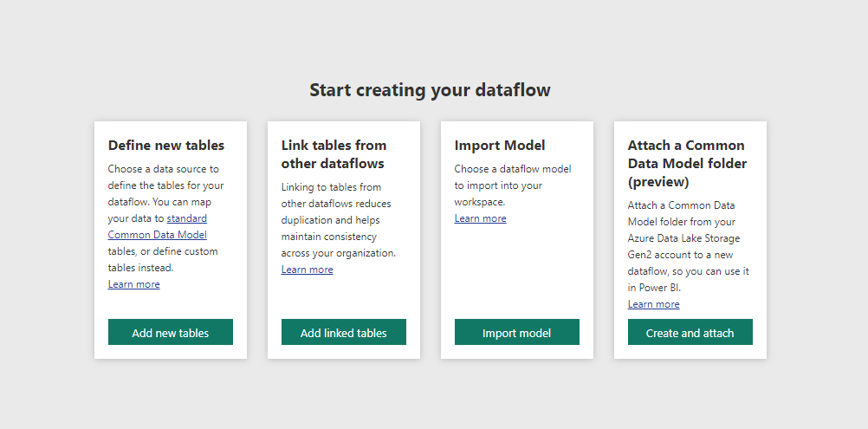Click the Add new tables button

tap(171, 332)
